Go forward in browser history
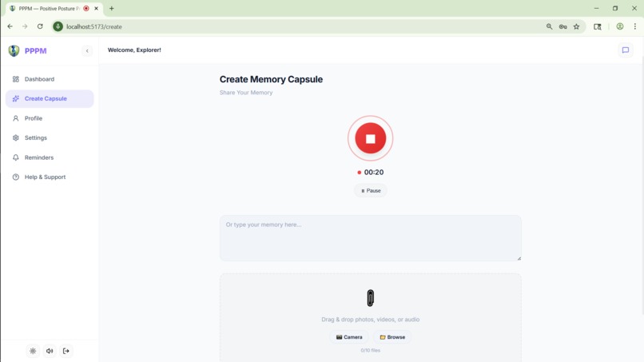 (x=25, y=26)
